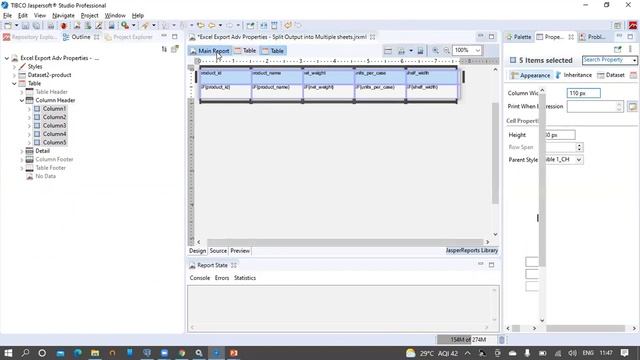The width and height of the screenshot is (640, 360).
Task: Click the Open Perspective icon at top right
Action: (x=618, y=26)
